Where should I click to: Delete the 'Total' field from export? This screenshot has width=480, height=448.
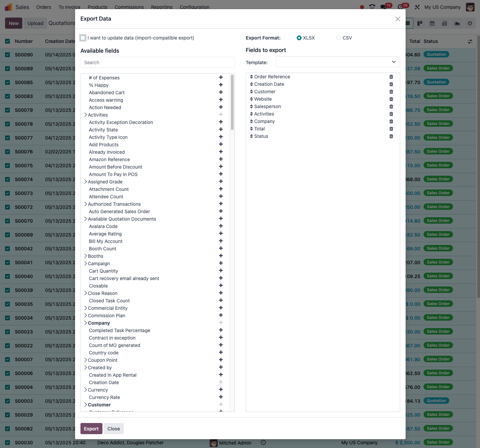391,129
